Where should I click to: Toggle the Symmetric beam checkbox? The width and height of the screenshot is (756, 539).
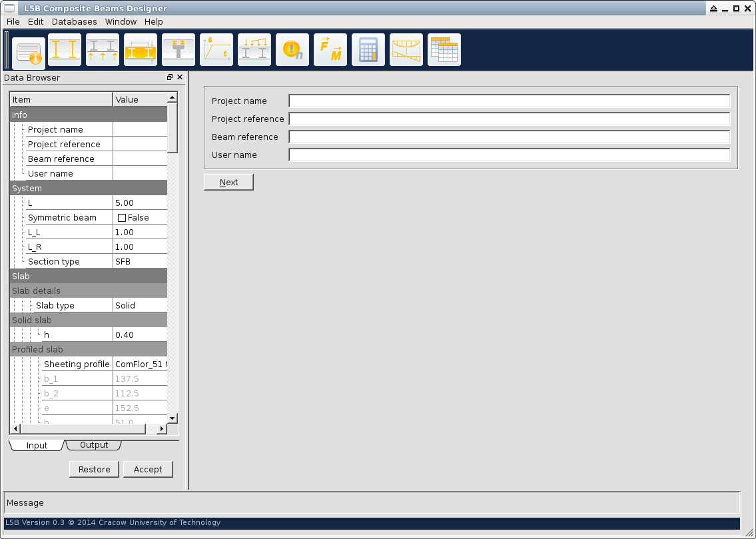122,218
